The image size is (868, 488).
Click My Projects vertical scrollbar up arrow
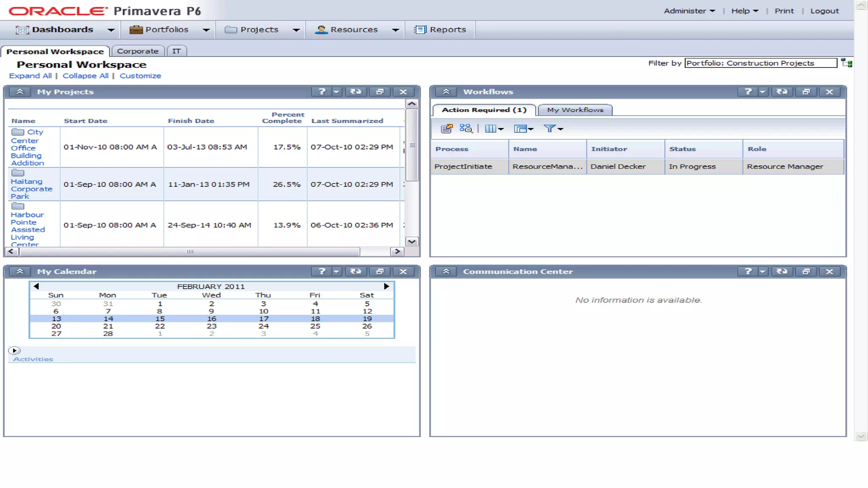tap(412, 104)
